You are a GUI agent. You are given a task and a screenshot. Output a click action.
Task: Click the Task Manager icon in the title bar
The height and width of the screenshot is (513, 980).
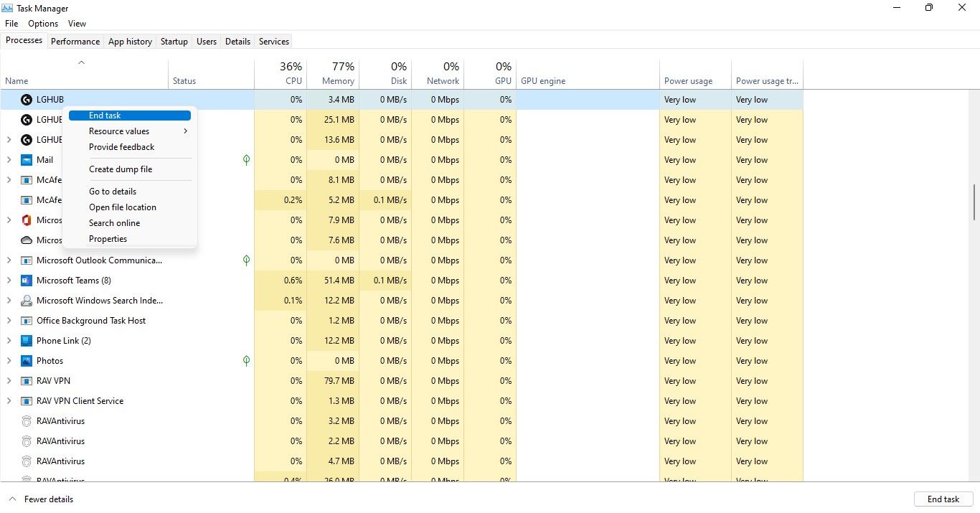(x=8, y=8)
